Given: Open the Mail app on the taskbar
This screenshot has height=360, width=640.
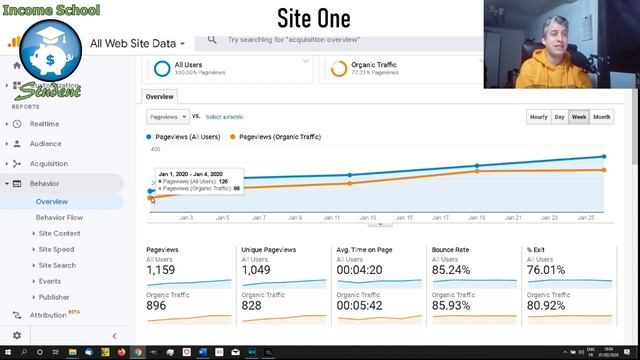Looking at the screenshot, I should 236,352.
